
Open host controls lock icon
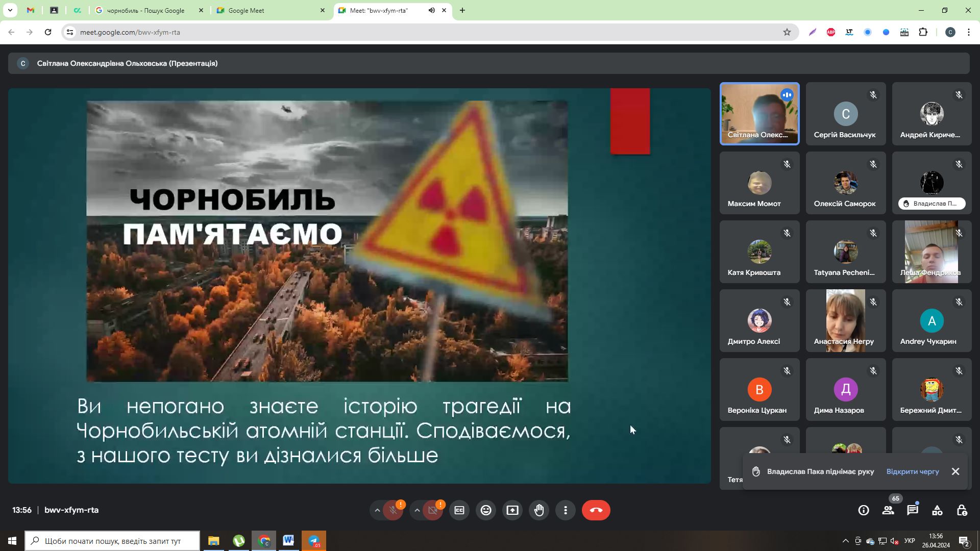click(x=962, y=510)
